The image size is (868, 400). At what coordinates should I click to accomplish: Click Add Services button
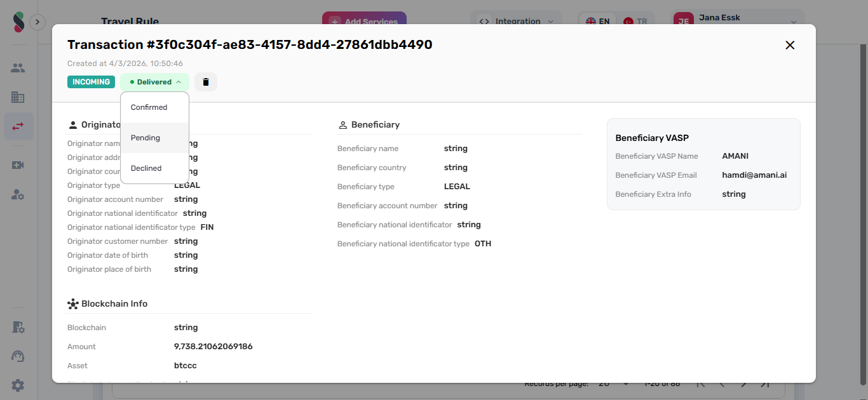click(x=364, y=22)
